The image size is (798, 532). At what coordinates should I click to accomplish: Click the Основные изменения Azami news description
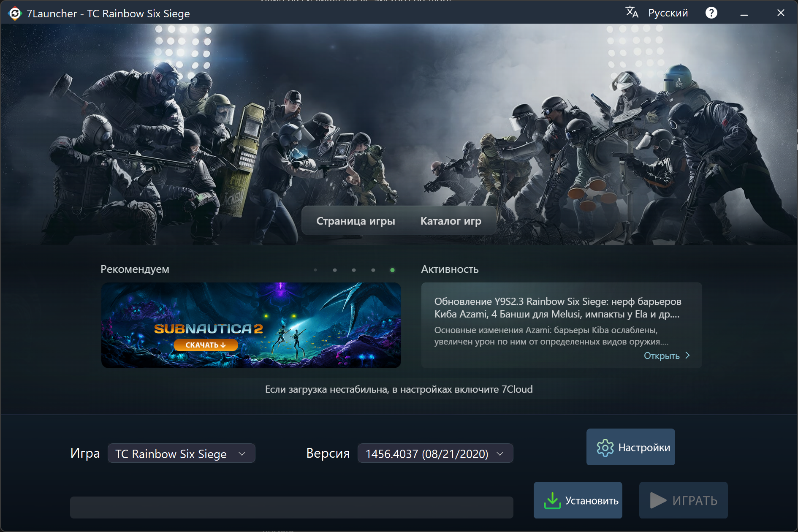(x=551, y=336)
